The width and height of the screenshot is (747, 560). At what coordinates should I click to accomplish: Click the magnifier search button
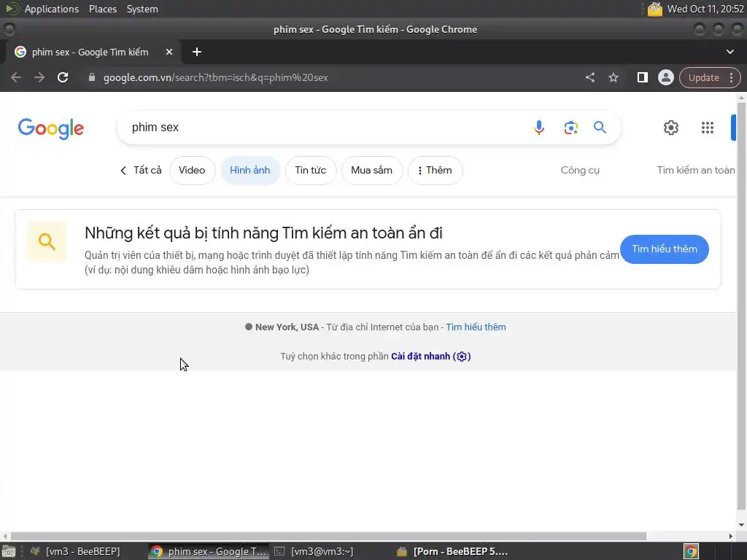(x=600, y=128)
